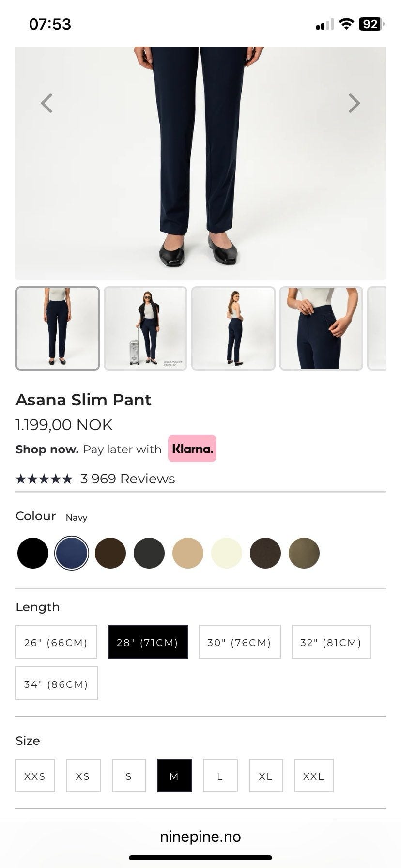Choose the cream colour swatch

pyautogui.click(x=227, y=553)
